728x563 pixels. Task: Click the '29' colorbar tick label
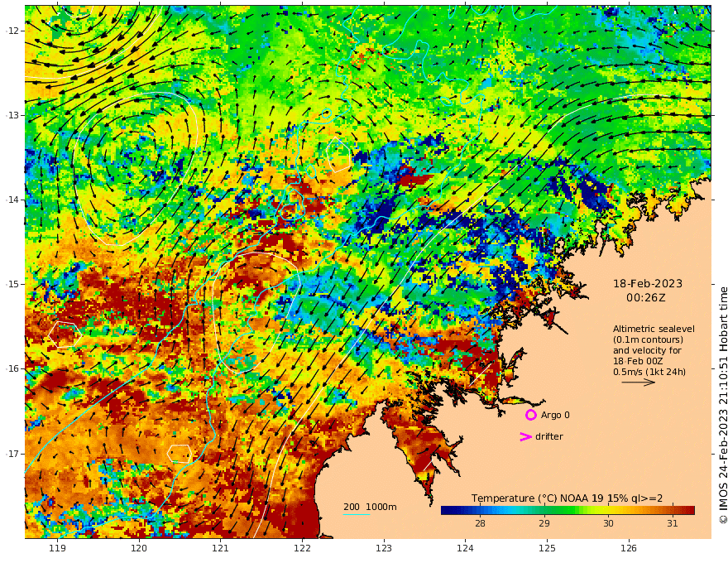tap(544, 523)
